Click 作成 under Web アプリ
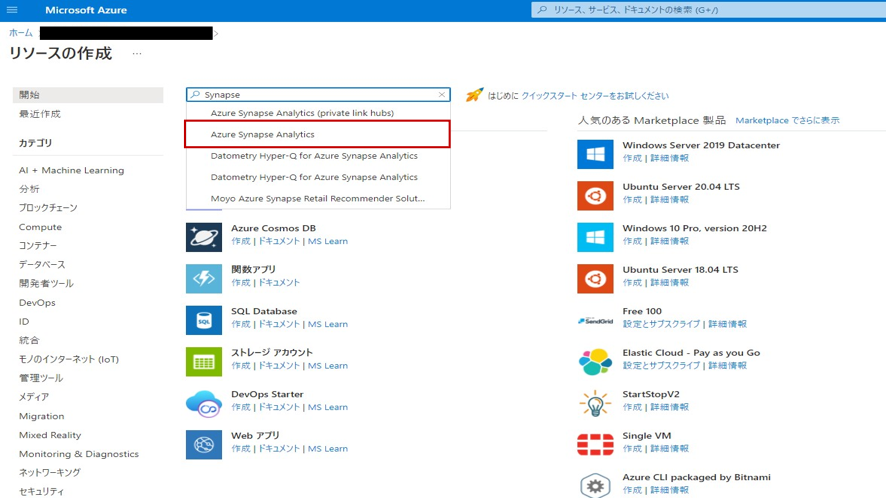The width and height of the screenshot is (886, 498). tap(241, 449)
